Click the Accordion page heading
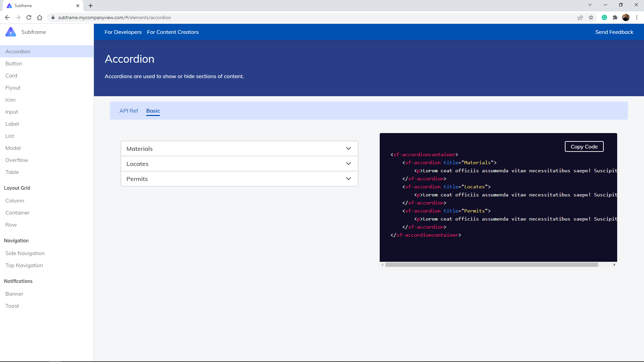This screenshot has height=362, width=644. tap(129, 59)
